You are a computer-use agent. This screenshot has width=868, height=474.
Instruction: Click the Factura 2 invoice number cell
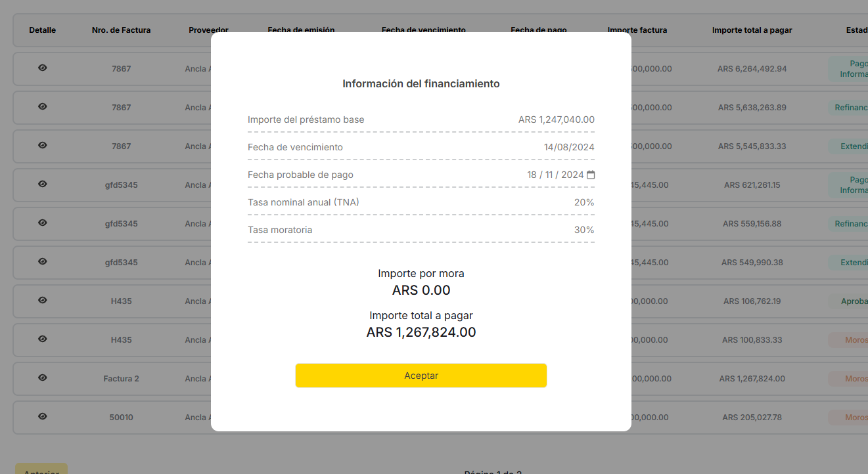pyautogui.click(x=121, y=379)
